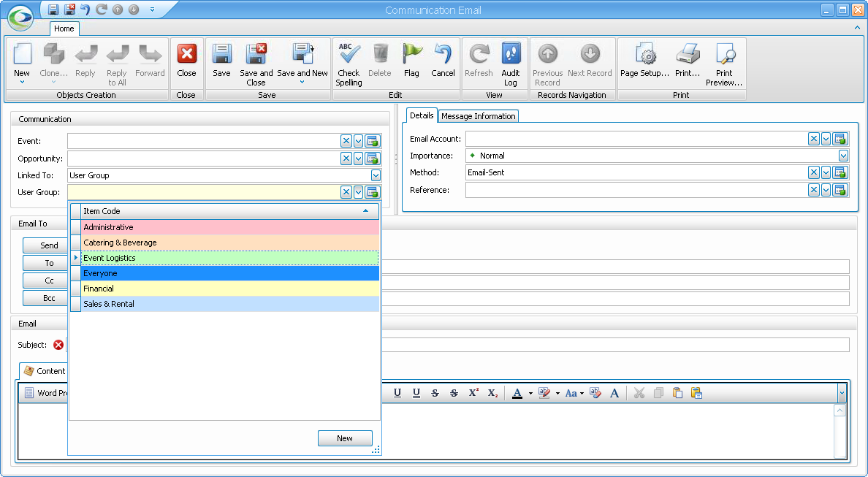Screen dimensions: 868x477
Task: Click New button in User Group popup
Action: 345,438
